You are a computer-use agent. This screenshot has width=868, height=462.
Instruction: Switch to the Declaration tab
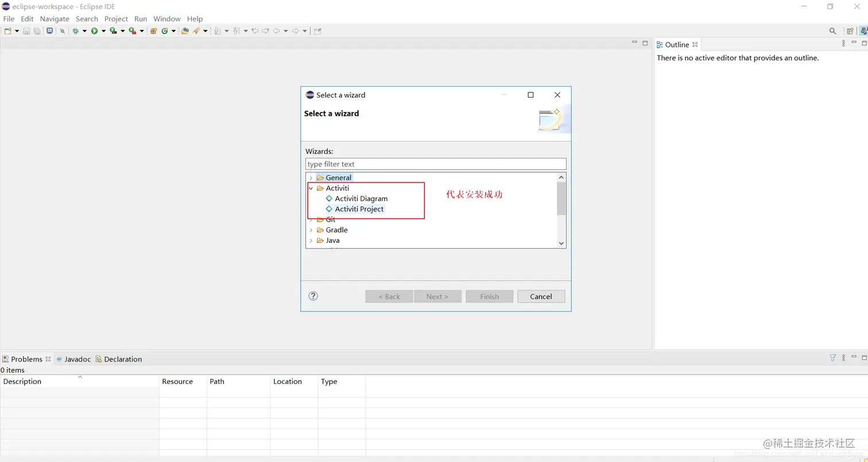click(119, 359)
